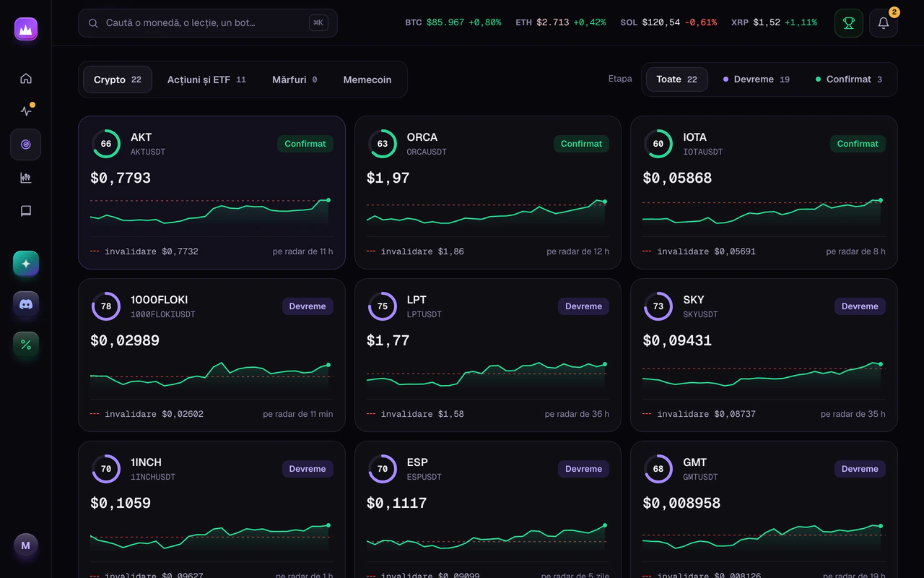Click the LPT price $1,77
This screenshot has height=578, width=924.
(388, 340)
